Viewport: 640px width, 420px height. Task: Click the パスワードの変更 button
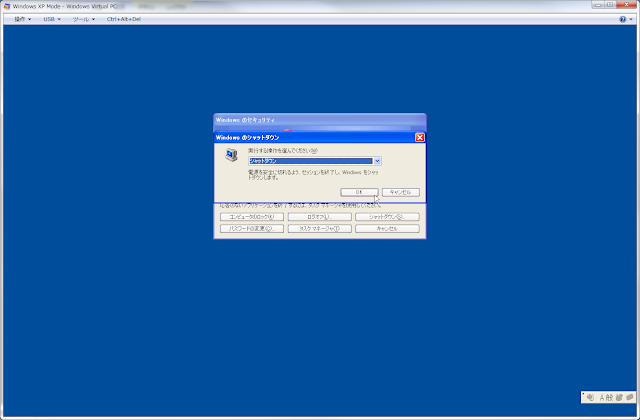252,229
